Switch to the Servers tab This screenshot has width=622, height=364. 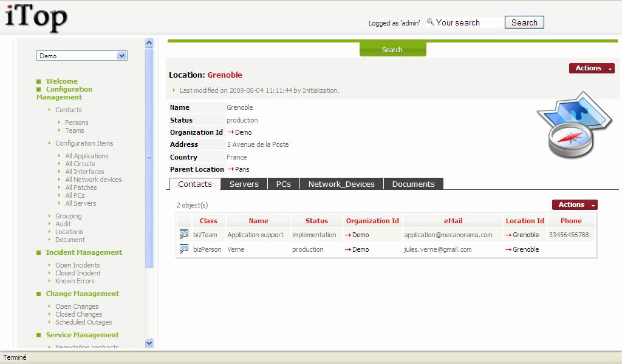[x=244, y=184]
